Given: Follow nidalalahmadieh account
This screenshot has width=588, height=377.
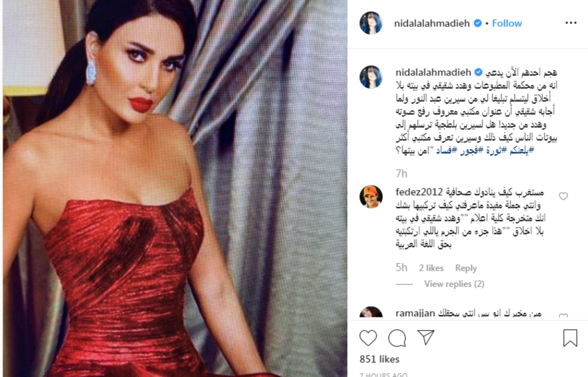Looking at the screenshot, I should pyautogui.click(x=507, y=23).
